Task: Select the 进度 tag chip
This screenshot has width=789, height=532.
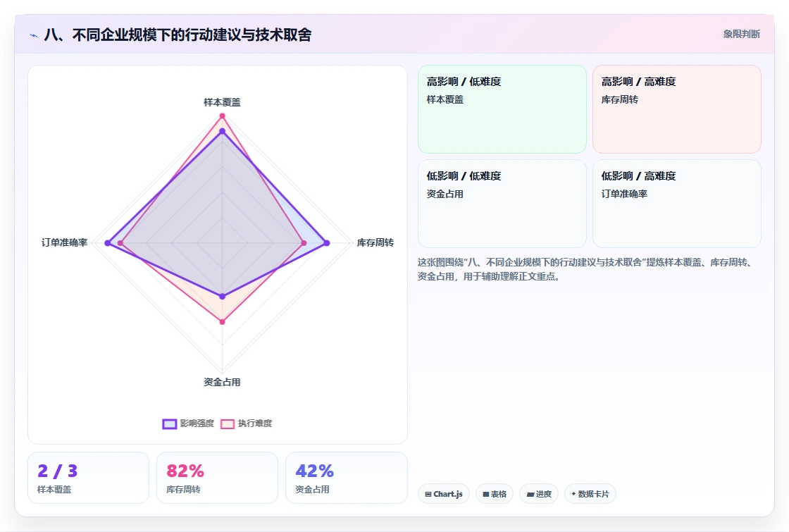Action: click(x=539, y=494)
